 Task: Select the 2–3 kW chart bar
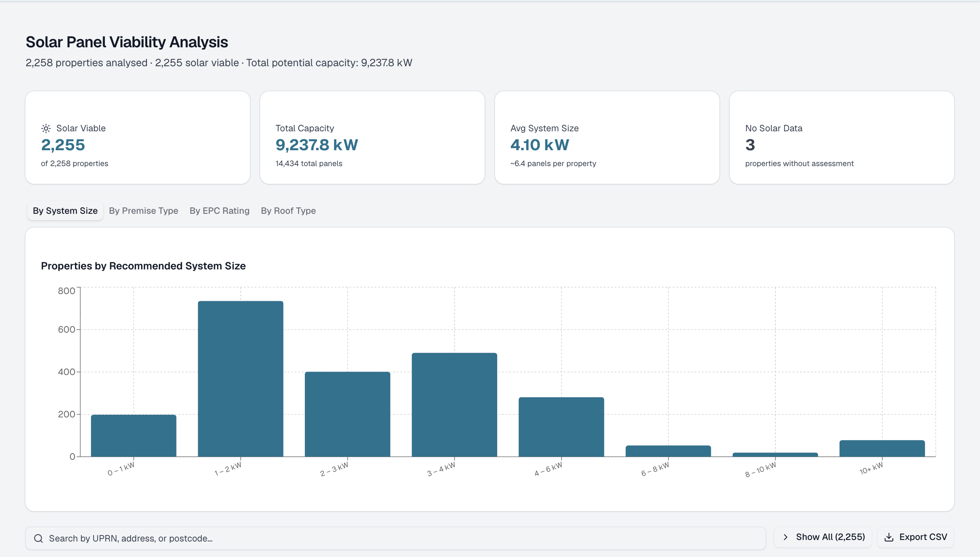pos(348,414)
